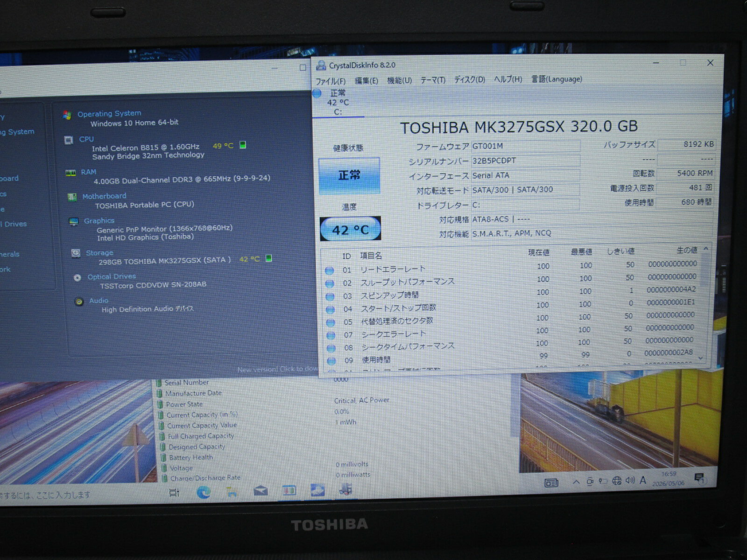This screenshot has height=560, width=747.
Task: Click the New version download link in Speccy
Action: coord(277,369)
